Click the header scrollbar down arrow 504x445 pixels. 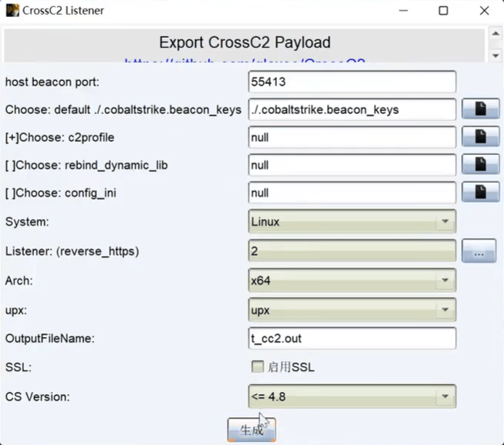496,56
